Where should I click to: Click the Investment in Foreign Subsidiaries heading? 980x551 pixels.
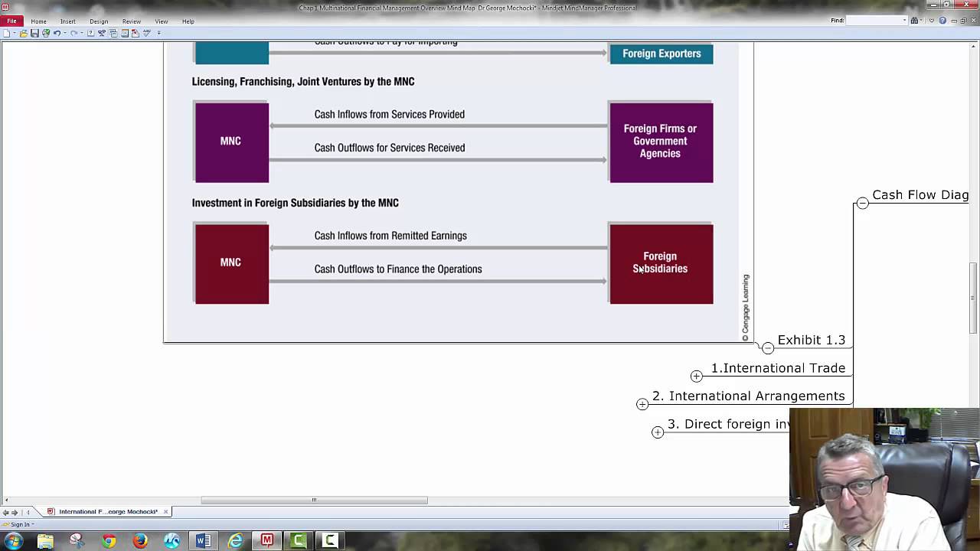pos(296,203)
